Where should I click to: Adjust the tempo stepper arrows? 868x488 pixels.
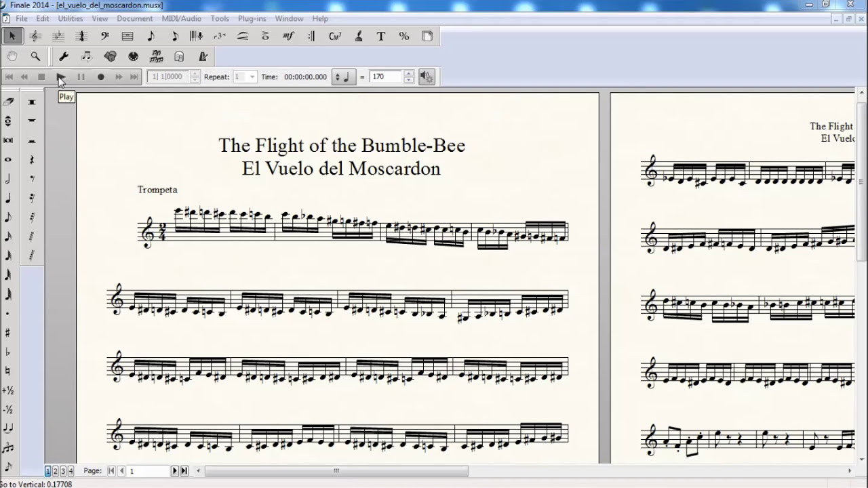(x=408, y=77)
